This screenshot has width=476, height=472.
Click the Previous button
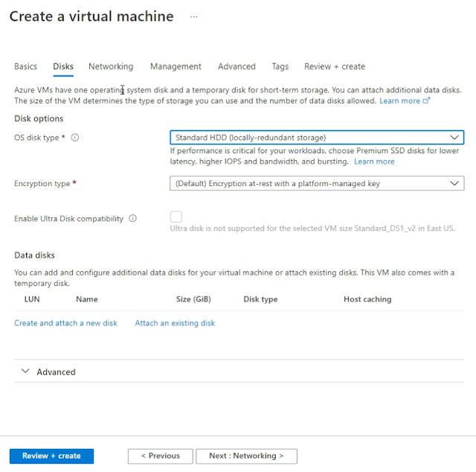(161, 456)
